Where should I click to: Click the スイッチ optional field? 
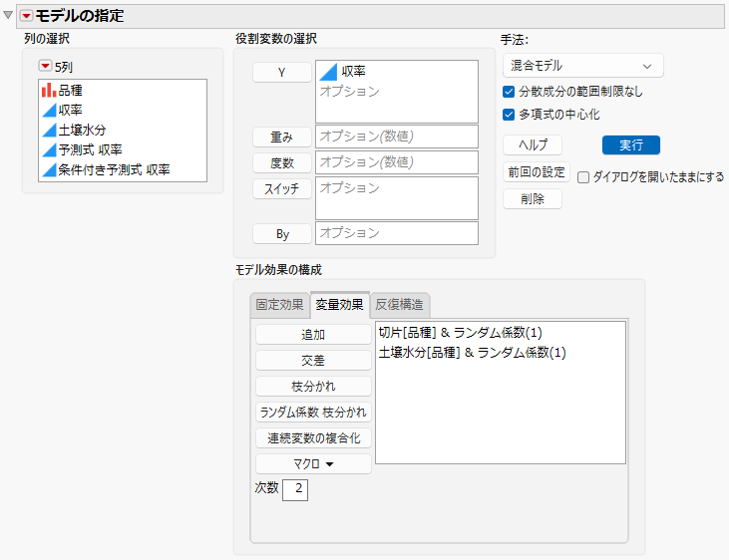[397, 198]
